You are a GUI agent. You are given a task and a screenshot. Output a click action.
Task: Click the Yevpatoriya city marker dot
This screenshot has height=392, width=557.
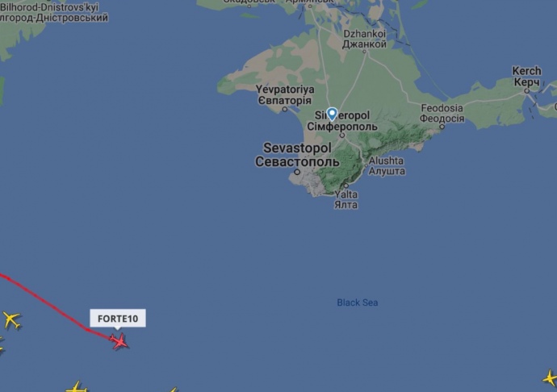tap(284, 109)
